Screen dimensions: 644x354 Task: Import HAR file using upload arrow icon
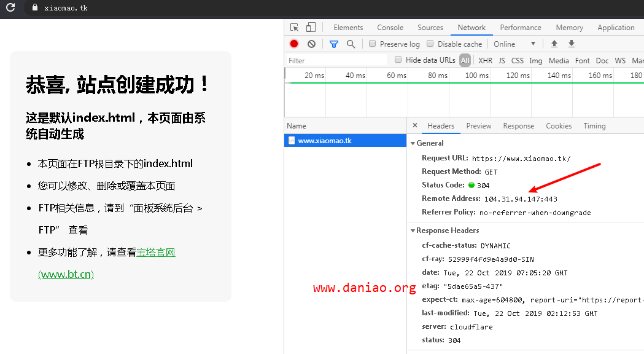point(554,44)
